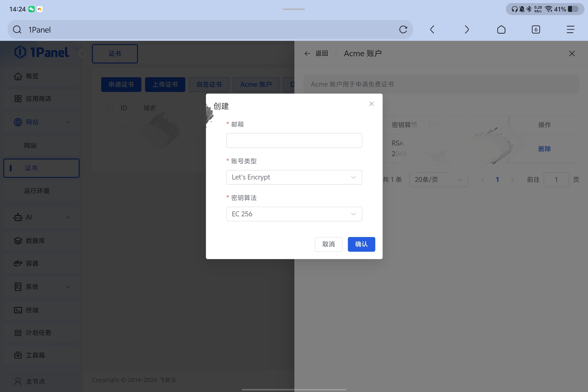Screen dimensions: 588x392
Task: Open the 20条/页 page size selector
Action: (x=438, y=179)
